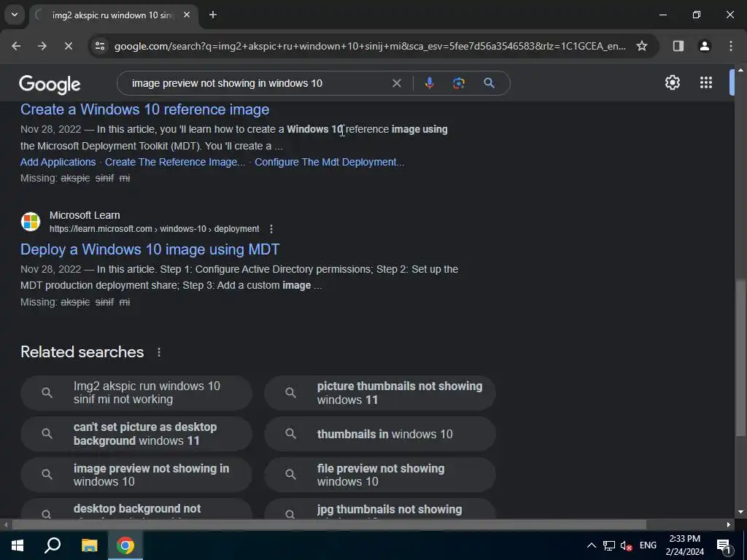747x560 pixels.
Task: Open the Chrome side panel
Action: (678, 46)
